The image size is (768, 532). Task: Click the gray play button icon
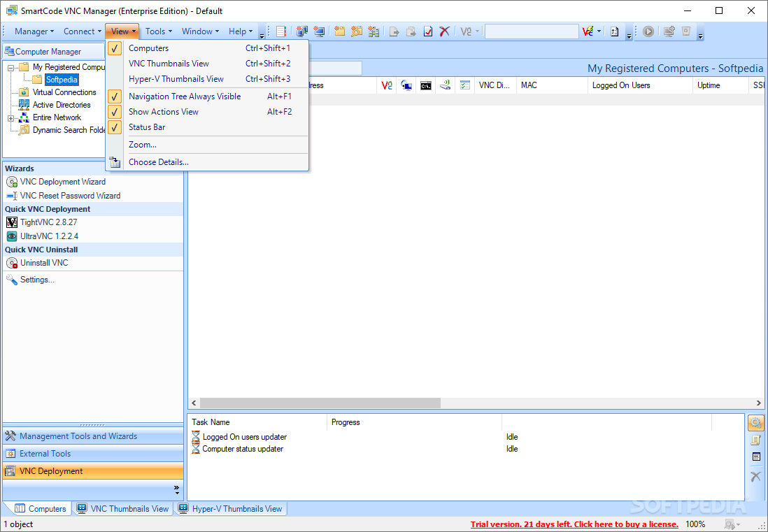pos(648,31)
